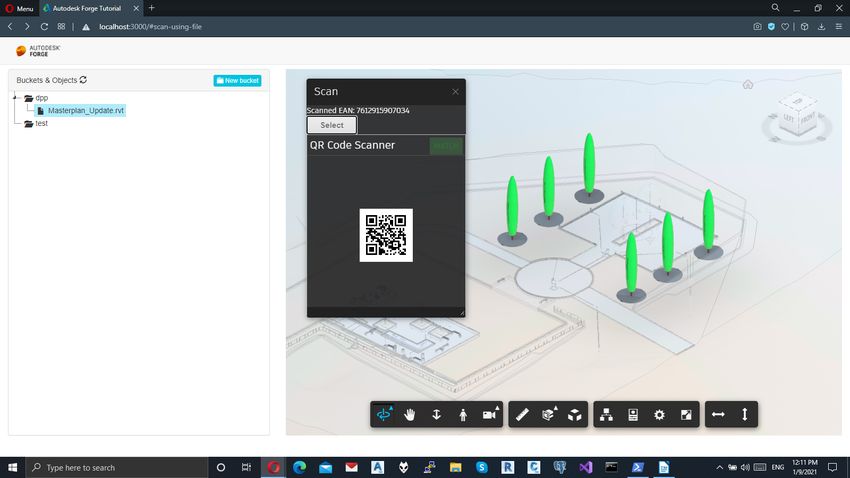Activate the Pan hand tool
Image resolution: width=850 pixels, height=478 pixels.
(410, 415)
